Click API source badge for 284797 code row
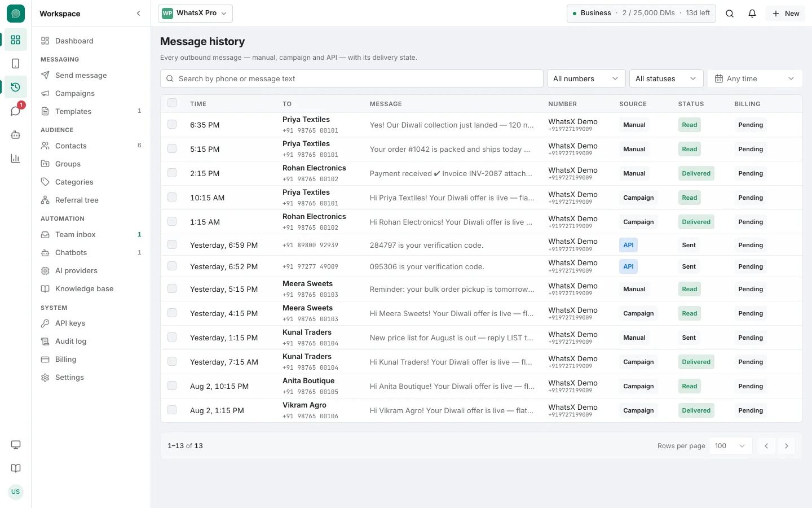 [x=628, y=245]
